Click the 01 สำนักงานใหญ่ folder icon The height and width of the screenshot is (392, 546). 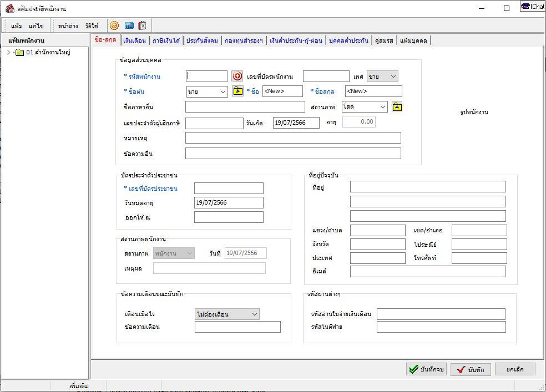(19, 53)
